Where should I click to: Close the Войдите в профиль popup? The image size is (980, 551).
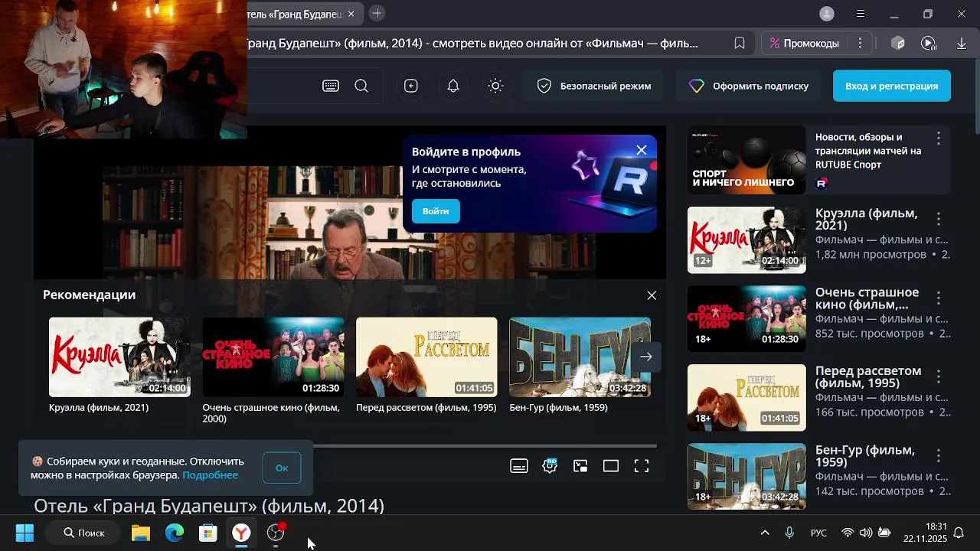642,150
